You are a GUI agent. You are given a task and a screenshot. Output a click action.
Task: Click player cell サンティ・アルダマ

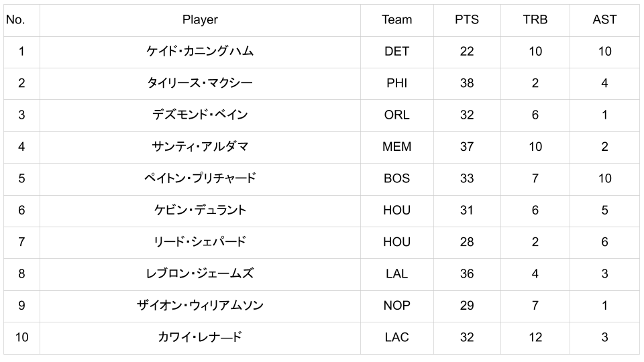[x=200, y=147]
